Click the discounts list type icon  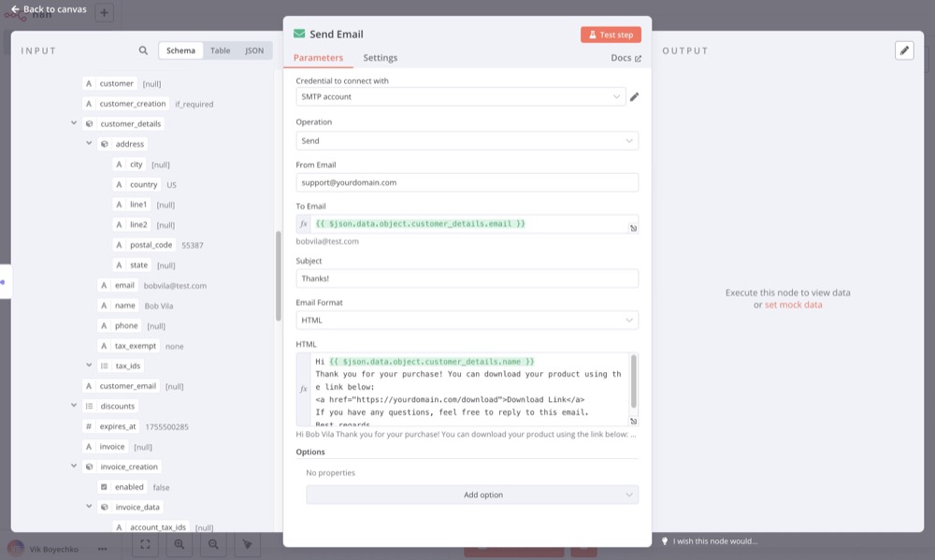tap(89, 406)
